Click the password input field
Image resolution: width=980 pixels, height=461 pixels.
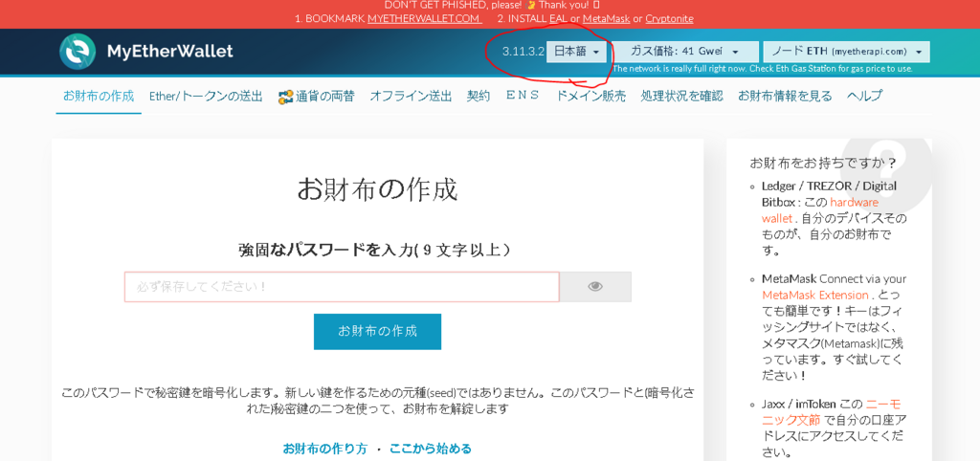click(x=342, y=287)
